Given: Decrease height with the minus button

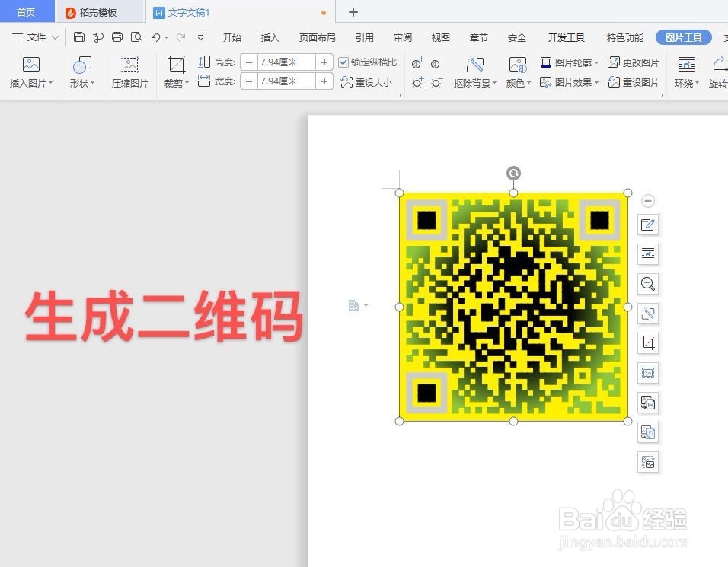Looking at the screenshot, I should (x=249, y=62).
